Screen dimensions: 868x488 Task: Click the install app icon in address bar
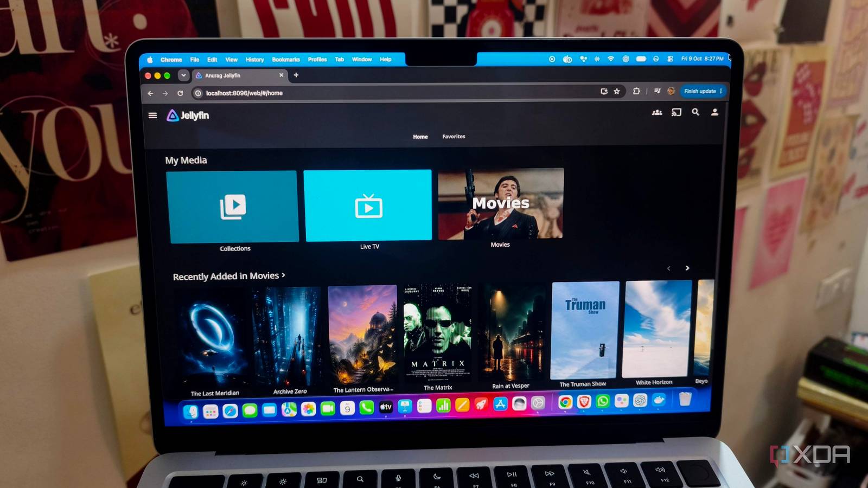coord(604,92)
